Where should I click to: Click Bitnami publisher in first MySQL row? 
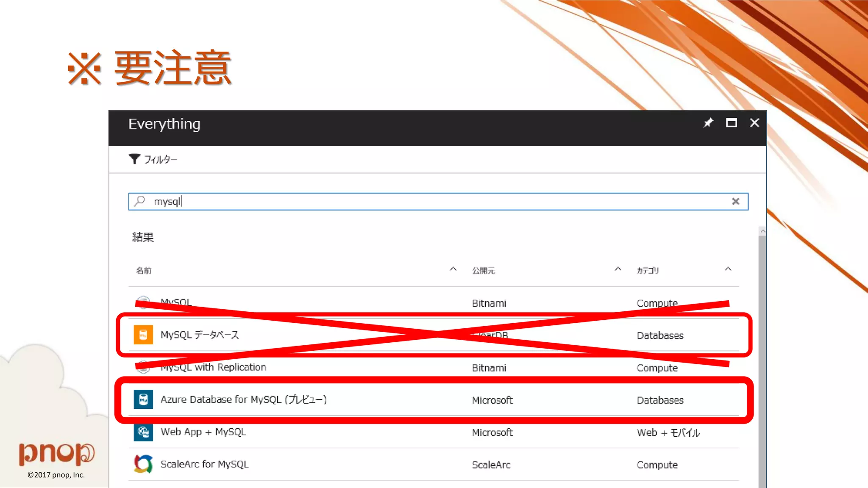tap(489, 303)
